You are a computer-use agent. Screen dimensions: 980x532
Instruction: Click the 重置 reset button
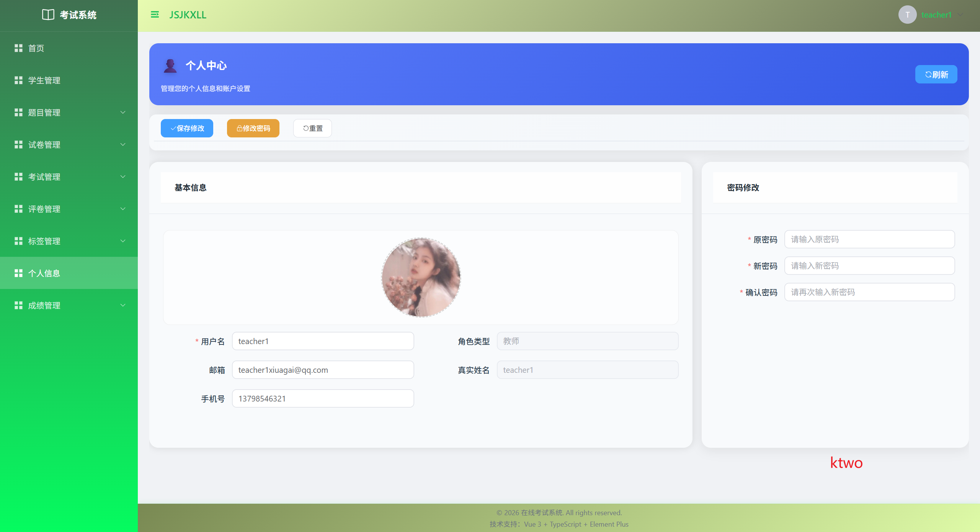312,128
